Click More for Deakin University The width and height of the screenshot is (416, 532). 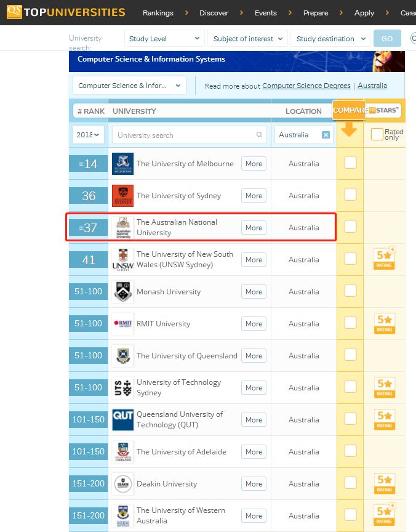point(254,484)
